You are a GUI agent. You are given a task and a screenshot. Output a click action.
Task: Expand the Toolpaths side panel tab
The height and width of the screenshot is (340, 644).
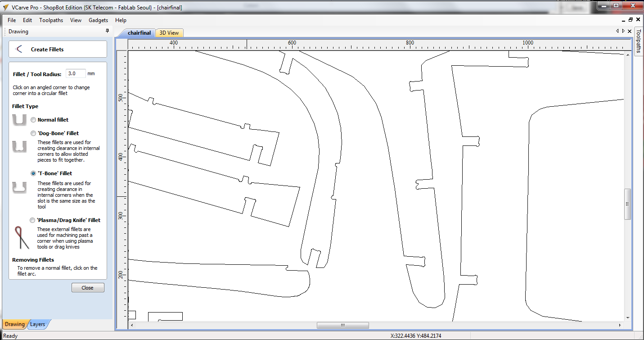point(639,41)
